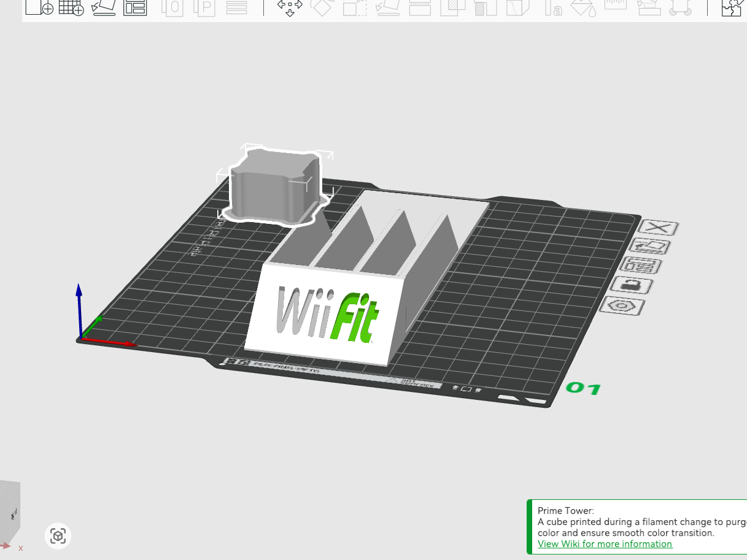
Task: Switch to Assembly view puzzle icon
Action: pos(732,7)
